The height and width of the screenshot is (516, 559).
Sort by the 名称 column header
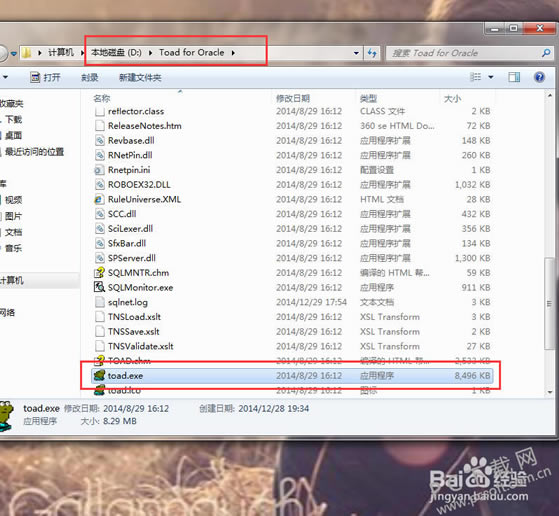pos(102,98)
